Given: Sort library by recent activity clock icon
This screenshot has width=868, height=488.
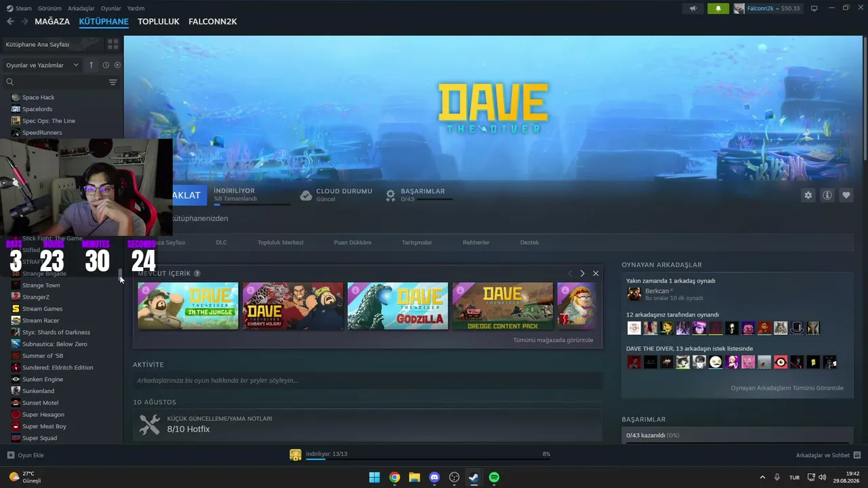Looking at the screenshot, I should 106,65.
